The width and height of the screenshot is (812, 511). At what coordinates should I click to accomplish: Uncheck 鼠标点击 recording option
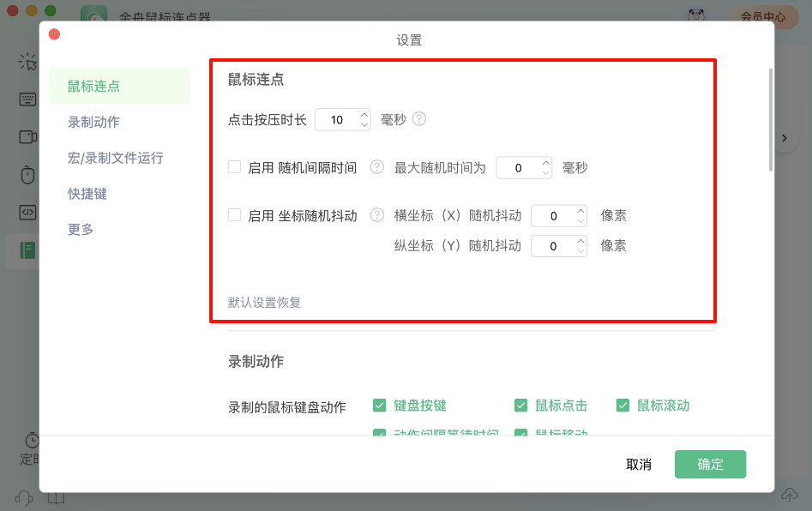(520, 406)
